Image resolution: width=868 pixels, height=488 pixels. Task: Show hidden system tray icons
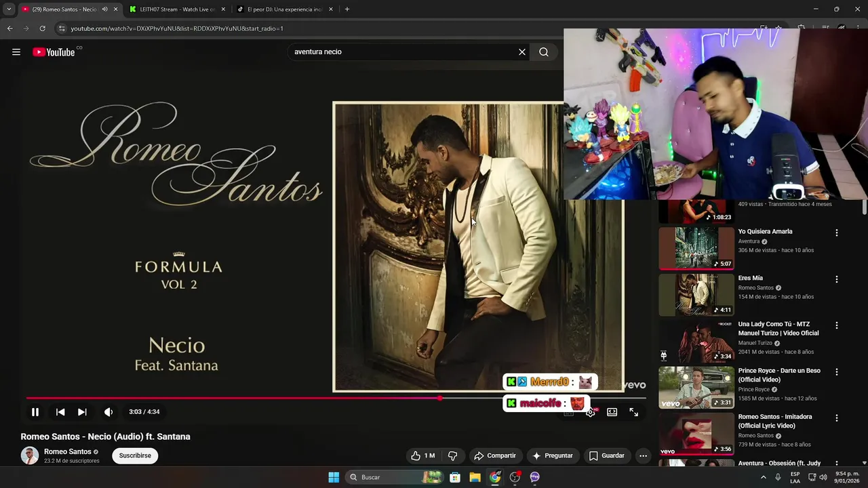tap(763, 477)
